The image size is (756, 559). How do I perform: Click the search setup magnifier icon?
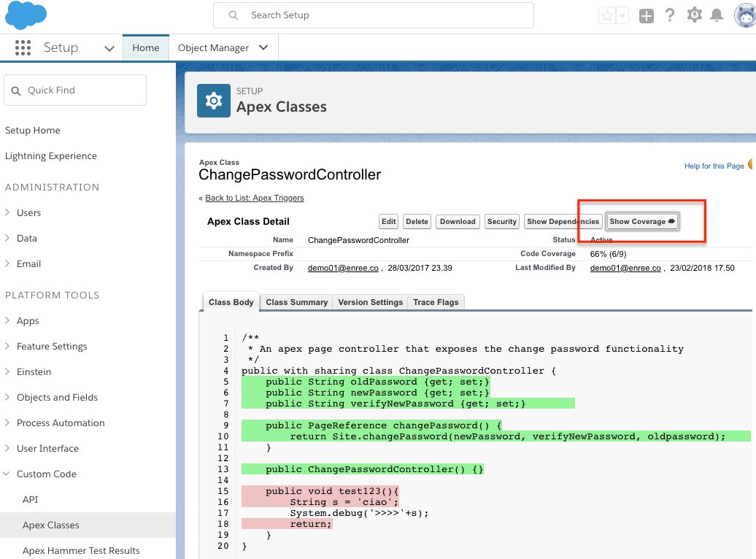click(234, 15)
